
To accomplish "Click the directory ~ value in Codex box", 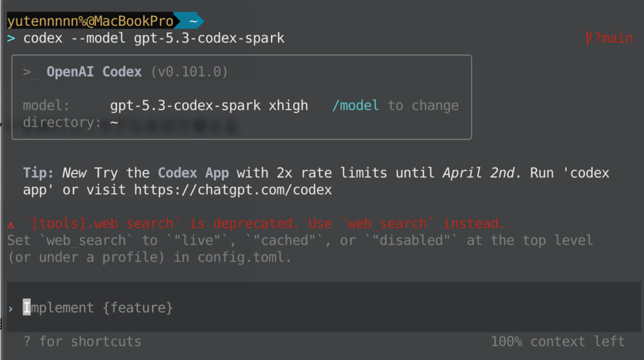I will [x=114, y=122].
